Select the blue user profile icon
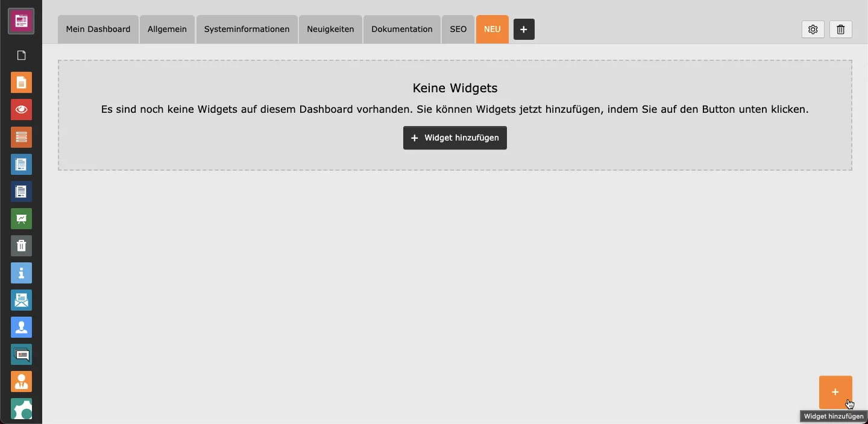The height and width of the screenshot is (424, 868). click(x=21, y=327)
